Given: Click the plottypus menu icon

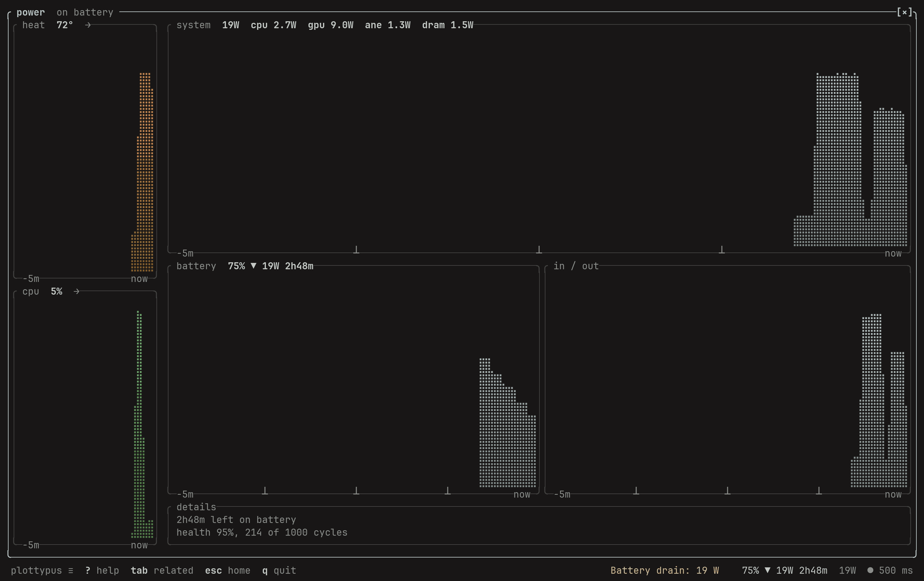Looking at the screenshot, I should [x=71, y=571].
